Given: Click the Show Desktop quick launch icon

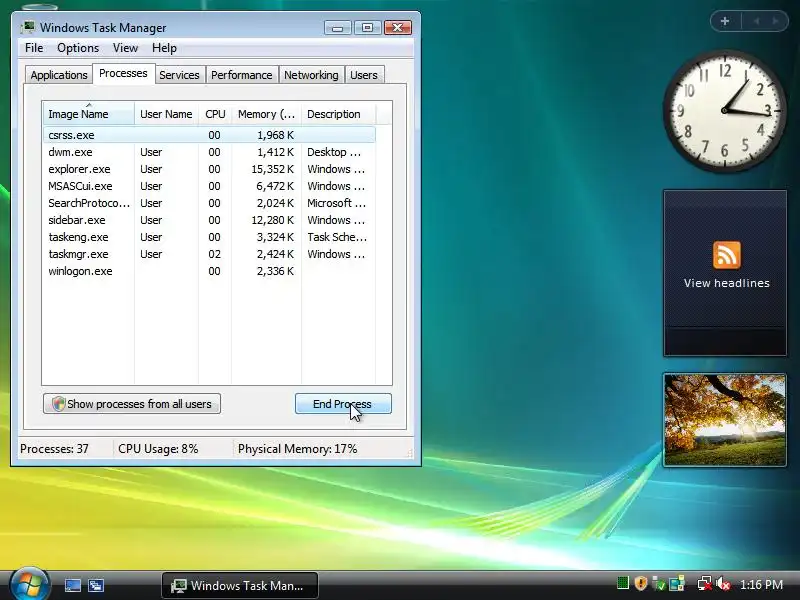Looking at the screenshot, I should tap(72, 585).
